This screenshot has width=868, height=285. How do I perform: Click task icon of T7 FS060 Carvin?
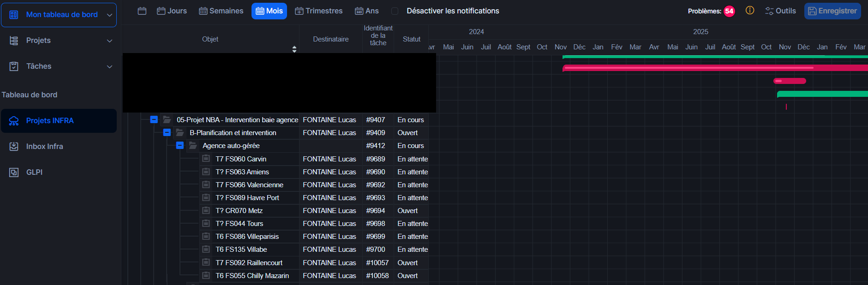206,158
